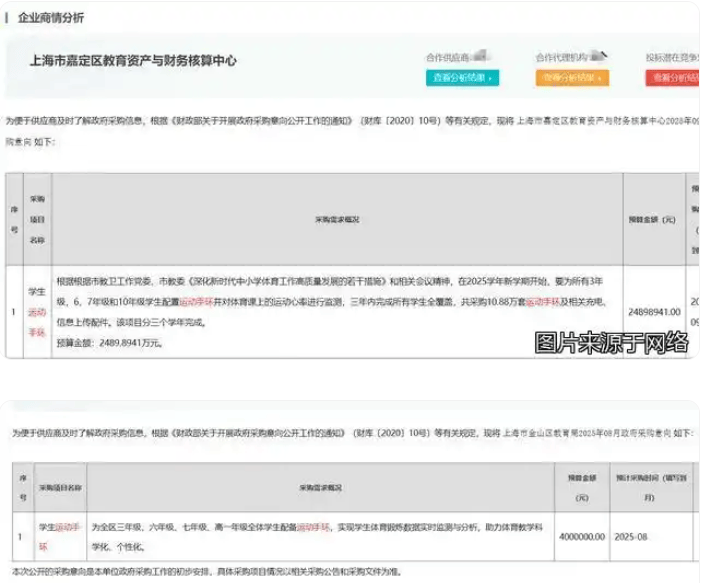Click 采购需求概况 header in the lower table

(x=320, y=488)
